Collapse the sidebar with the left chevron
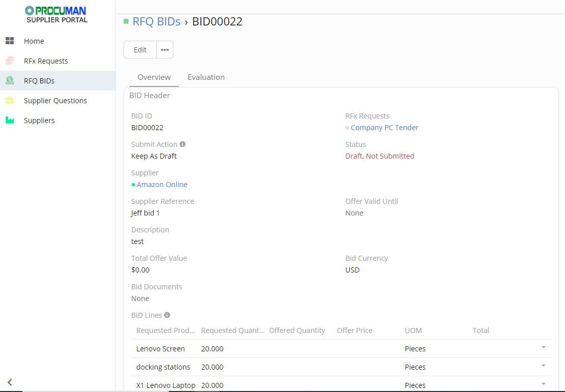The image size is (565, 392). (x=10, y=382)
